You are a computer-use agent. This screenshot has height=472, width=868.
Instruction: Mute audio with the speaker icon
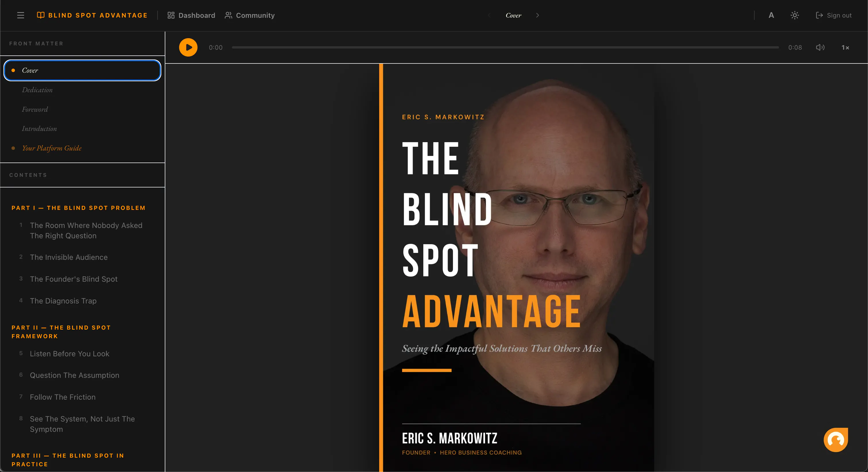(820, 48)
